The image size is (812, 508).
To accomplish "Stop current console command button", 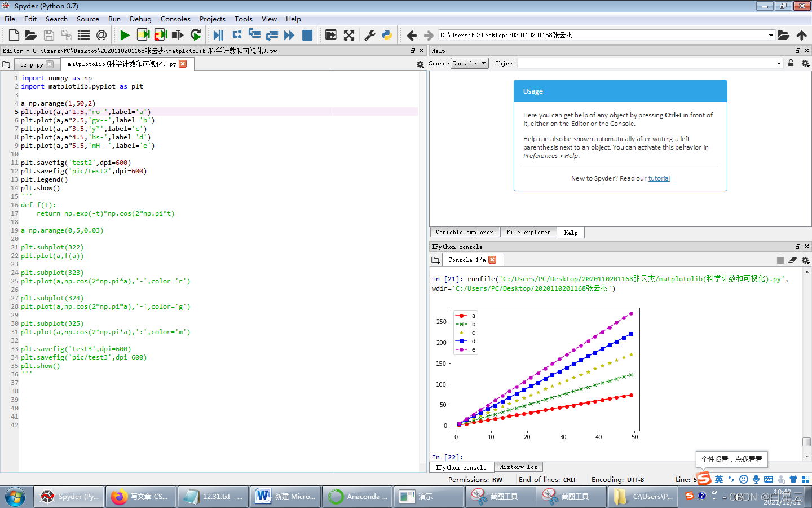I will tap(780, 260).
